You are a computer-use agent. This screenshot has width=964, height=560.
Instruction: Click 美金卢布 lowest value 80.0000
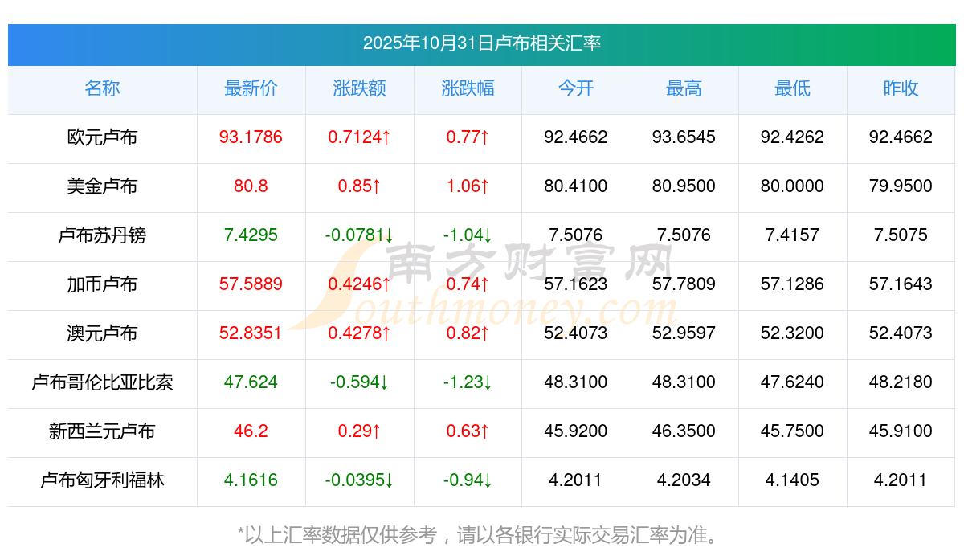pos(792,186)
